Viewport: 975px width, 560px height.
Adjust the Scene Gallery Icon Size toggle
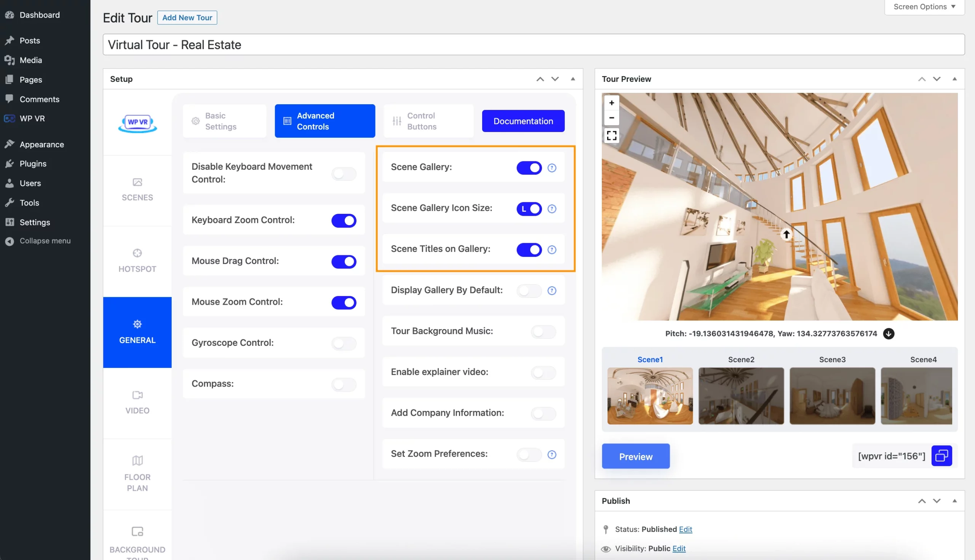click(529, 208)
